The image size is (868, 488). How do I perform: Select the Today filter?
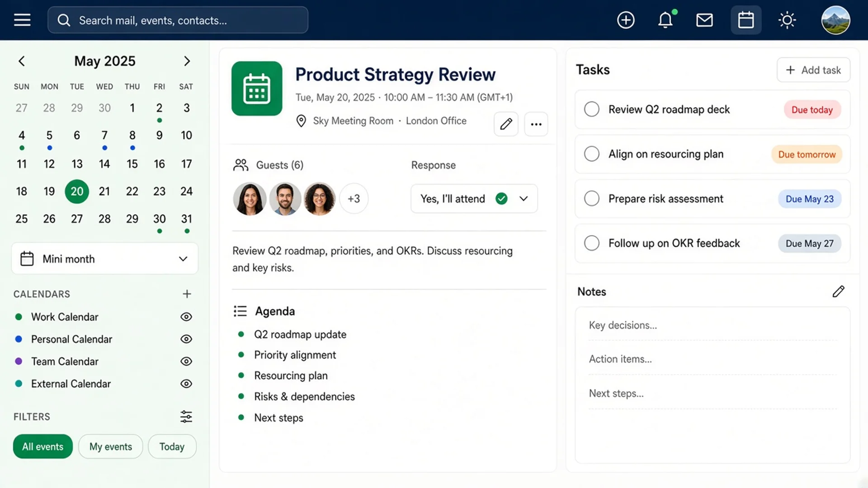172,446
